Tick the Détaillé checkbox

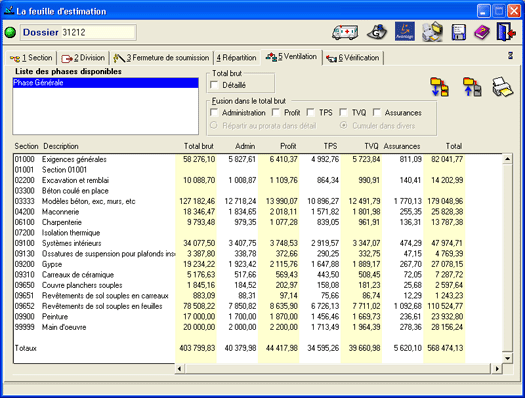pyautogui.click(x=214, y=85)
